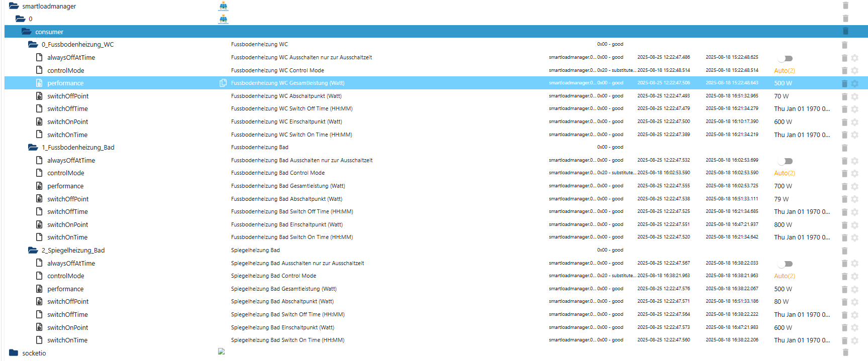Click '0x20 - substitute' quality of WC controlMode
Viewport: 868px width, 361px height.
pyautogui.click(x=617, y=70)
